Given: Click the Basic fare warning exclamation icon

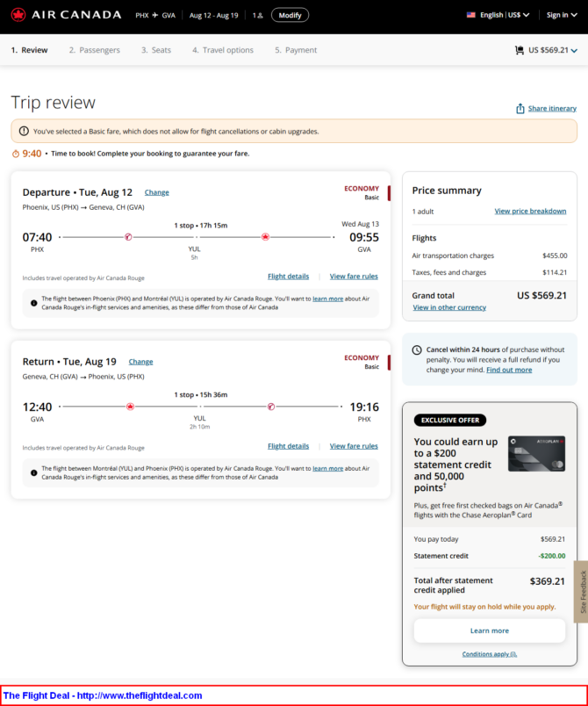Looking at the screenshot, I should click(x=24, y=131).
